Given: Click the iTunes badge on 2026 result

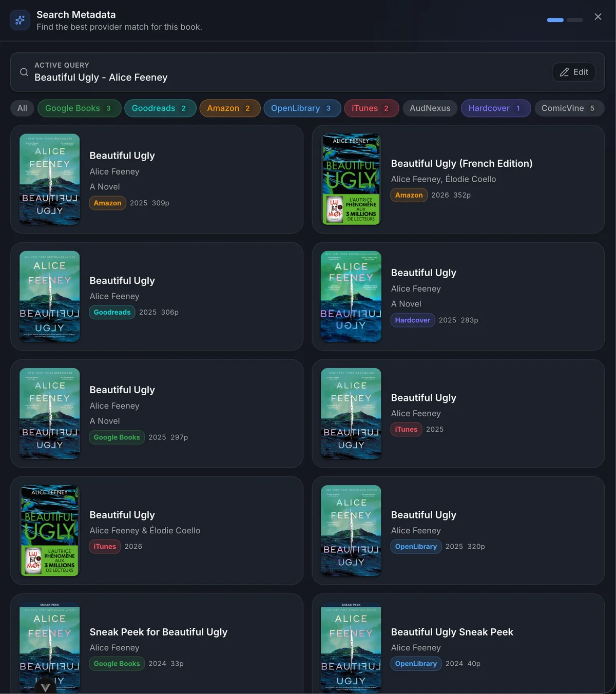Looking at the screenshot, I should point(105,546).
